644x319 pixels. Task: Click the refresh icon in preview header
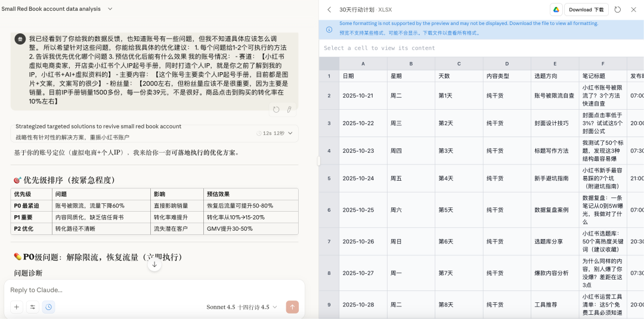pos(617,10)
